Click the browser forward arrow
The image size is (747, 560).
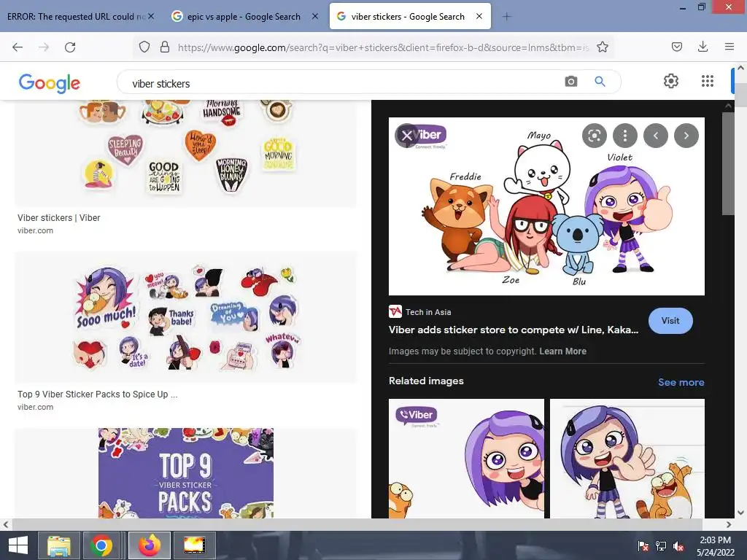click(x=44, y=47)
